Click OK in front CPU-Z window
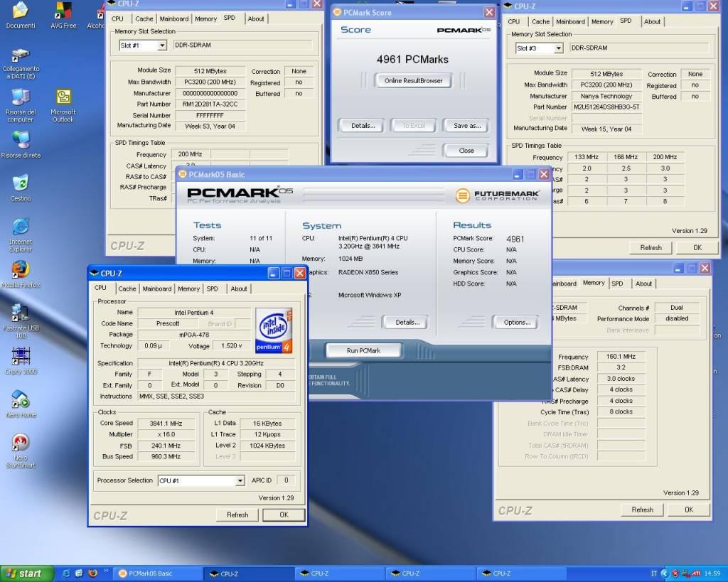The image size is (728, 582). (x=284, y=514)
